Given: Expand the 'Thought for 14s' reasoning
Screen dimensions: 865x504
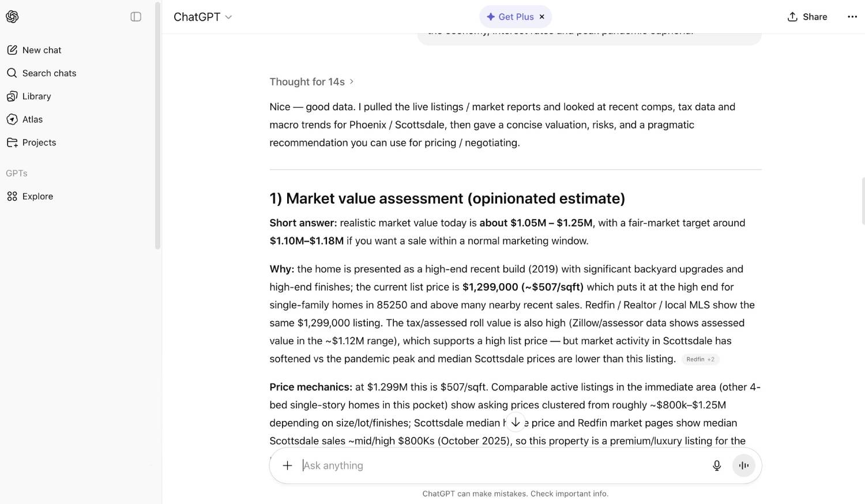Looking at the screenshot, I should pos(311,82).
